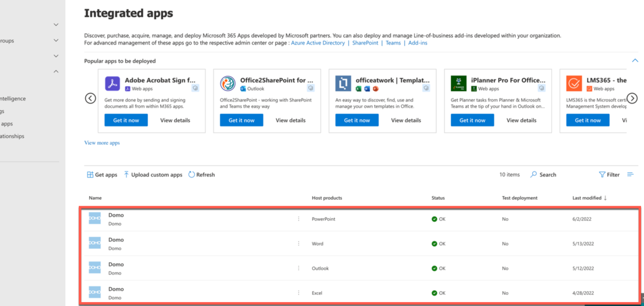Open the View more apps link
644x306 pixels.
102,142
